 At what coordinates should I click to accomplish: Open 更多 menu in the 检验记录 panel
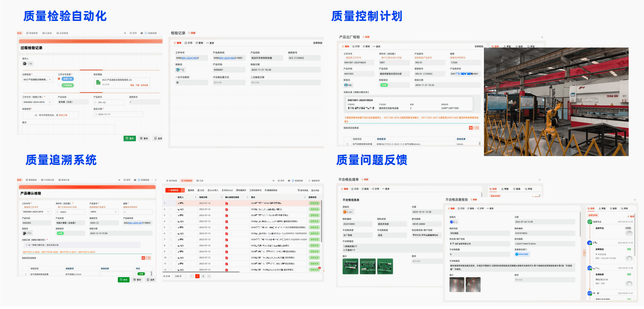[210, 43]
